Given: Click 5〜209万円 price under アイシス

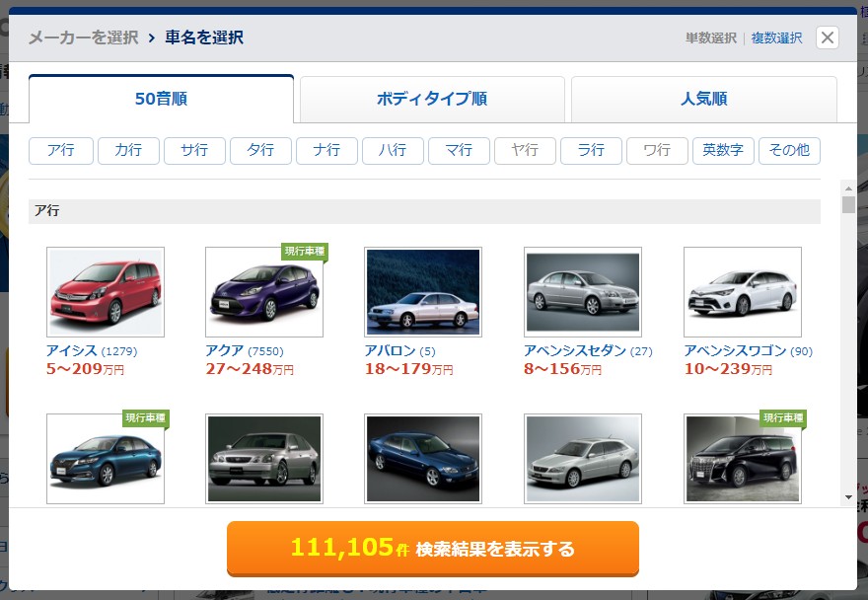Looking at the screenshot, I should (x=85, y=369).
